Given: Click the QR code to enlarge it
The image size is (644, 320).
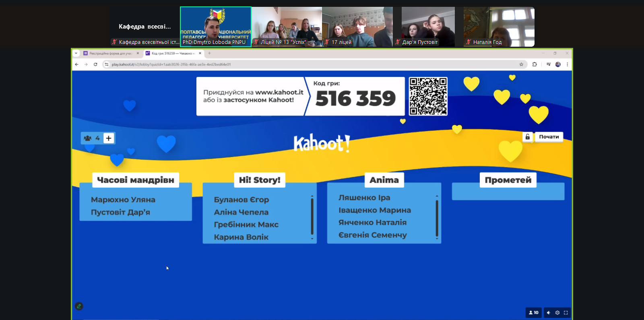Looking at the screenshot, I should [428, 96].
